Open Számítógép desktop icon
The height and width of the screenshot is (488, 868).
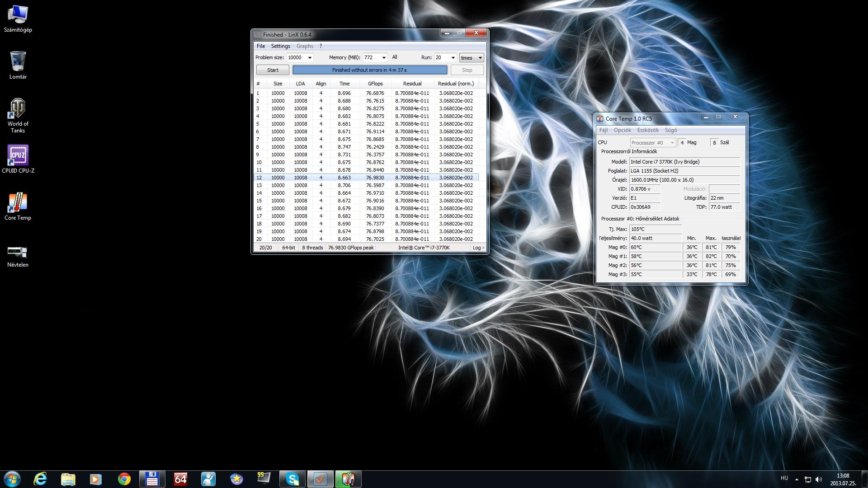[x=18, y=19]
